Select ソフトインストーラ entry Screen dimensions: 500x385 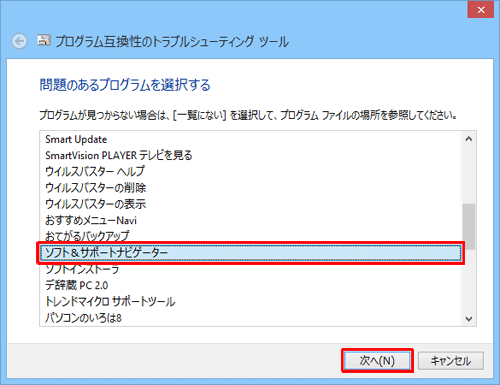(x=251, y=269)
